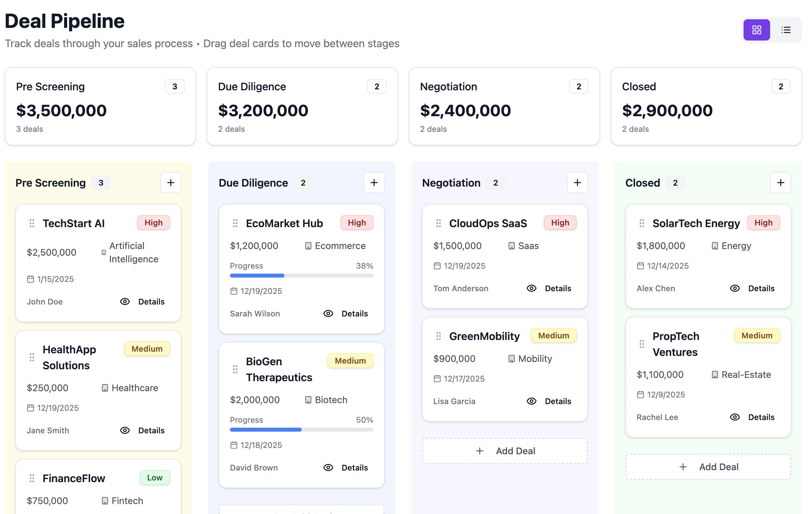
Task: Click EcoMarket Hub progress bar
Action: (301, 276)
